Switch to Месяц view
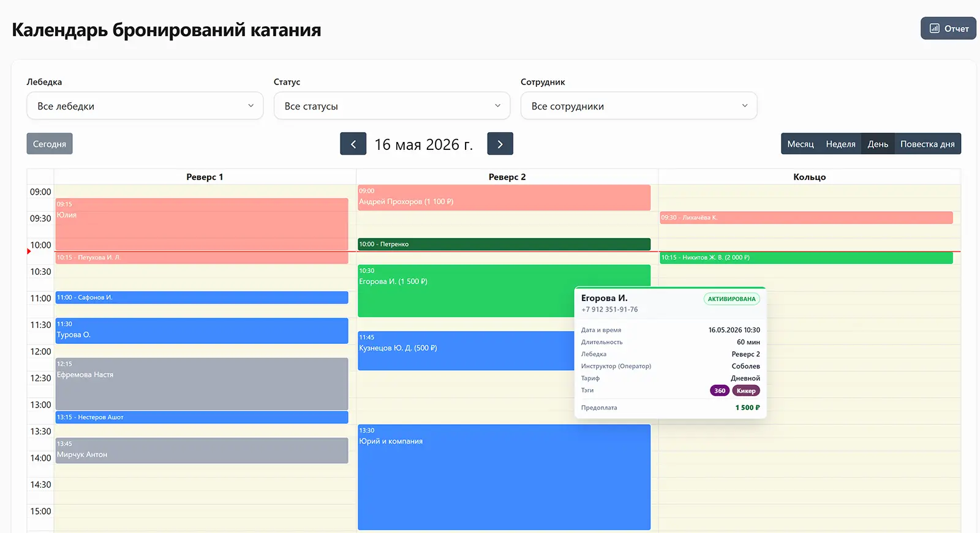Screen dimensions: 980x533 (x=801, y=144)
